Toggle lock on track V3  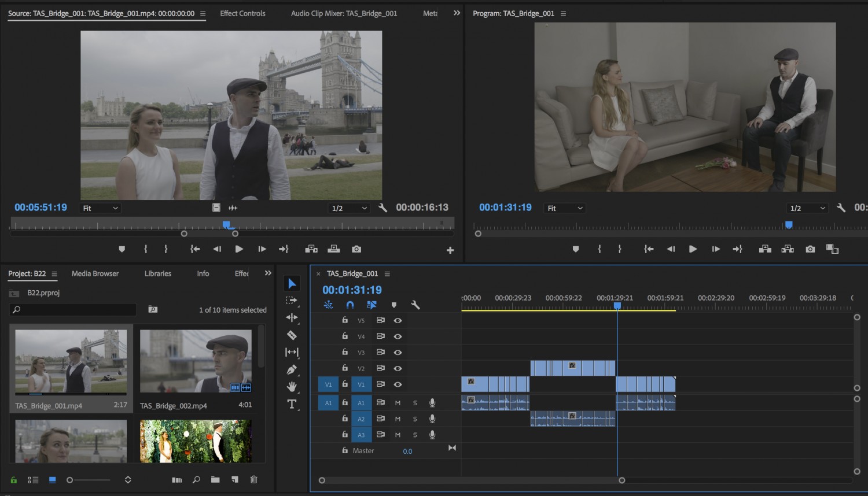tap(345, 352)
